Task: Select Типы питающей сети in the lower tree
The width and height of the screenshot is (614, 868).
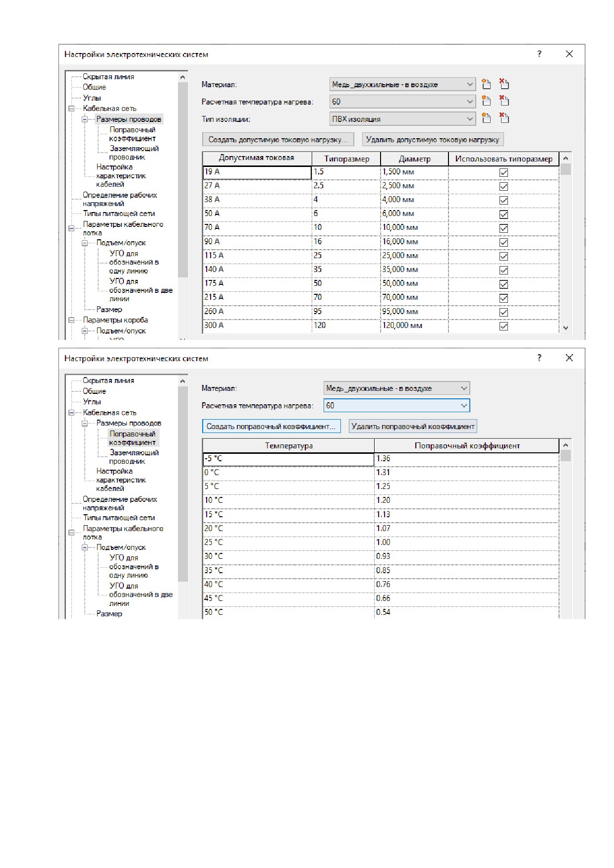Action: pos(119,518)
